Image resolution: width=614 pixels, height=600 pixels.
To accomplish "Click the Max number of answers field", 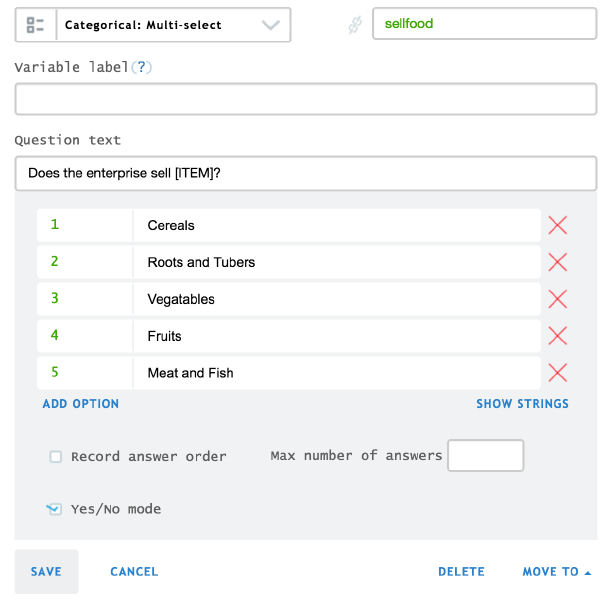I will pyautogui.click(x=485, y=456).
